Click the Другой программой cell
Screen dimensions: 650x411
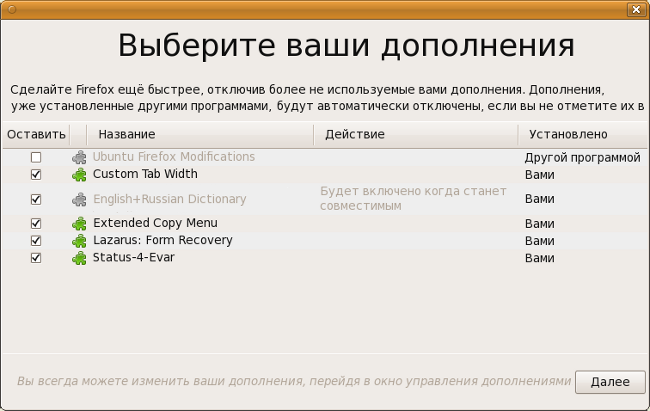(582, 158)
